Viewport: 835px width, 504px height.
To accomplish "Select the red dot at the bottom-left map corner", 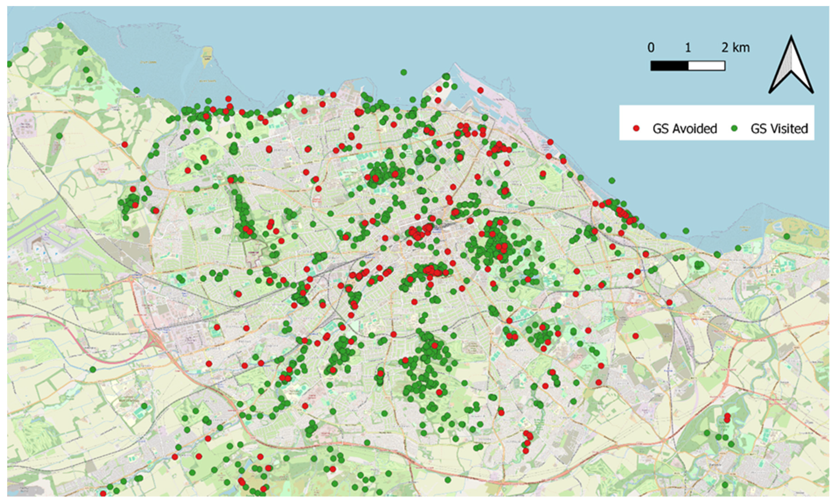I will [x=103, y=493].
